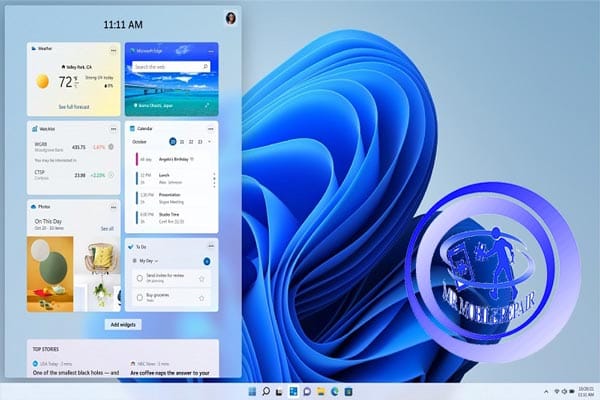Open See full forecast link
The width and height of the screenshot is (600, 400).
74,107
